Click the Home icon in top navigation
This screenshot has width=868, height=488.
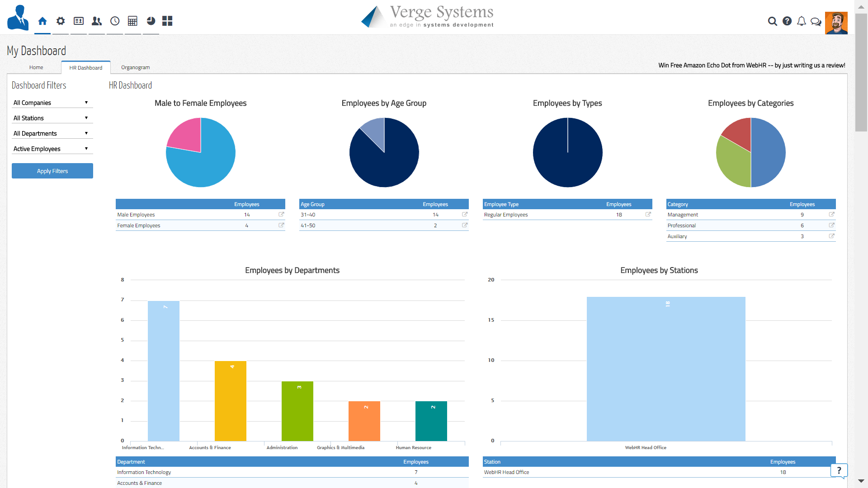(42, 21)
